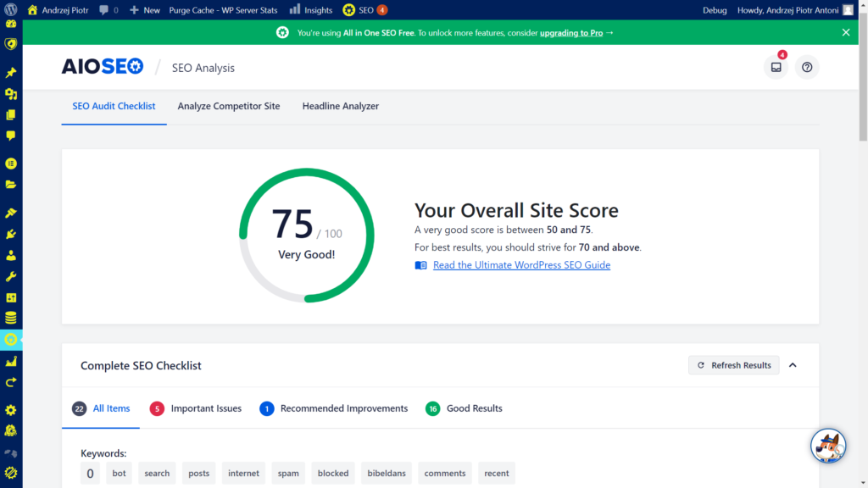The height and width of the screenshot is (488, 868).
Task: Open the Tools wrench icon in sidebar
Action: 10,276
